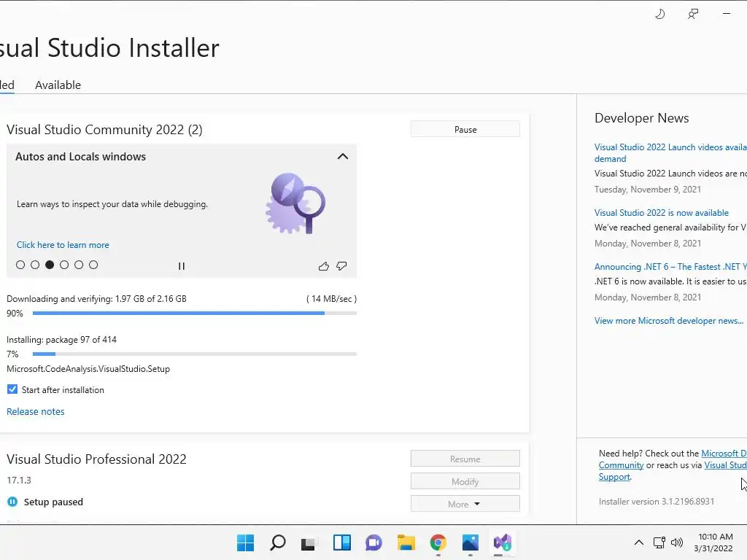
Task: Minimize the Visual Studio Installer window
Action: pyautogui.click(x=727, y=14)
